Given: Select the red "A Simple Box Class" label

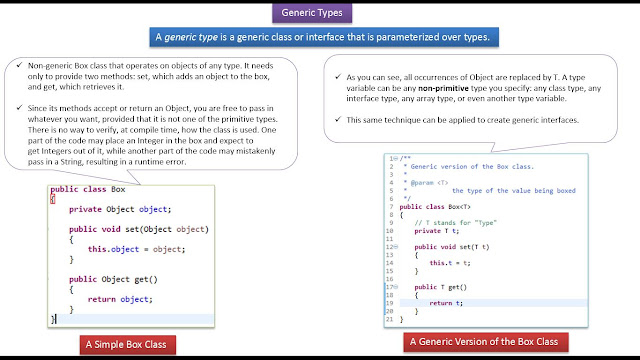Looking at the screenshot, I should (128, 344).
